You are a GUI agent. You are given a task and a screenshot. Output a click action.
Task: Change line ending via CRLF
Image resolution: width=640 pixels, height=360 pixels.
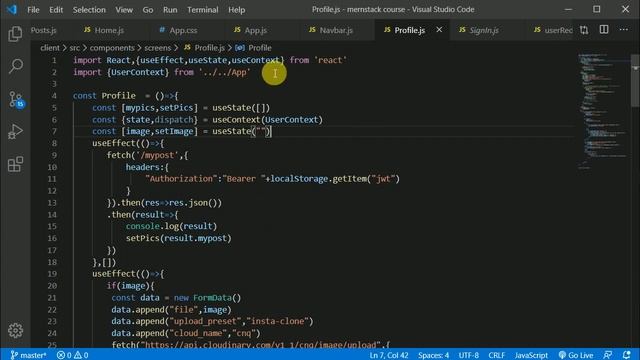click(x=496, y=355)
